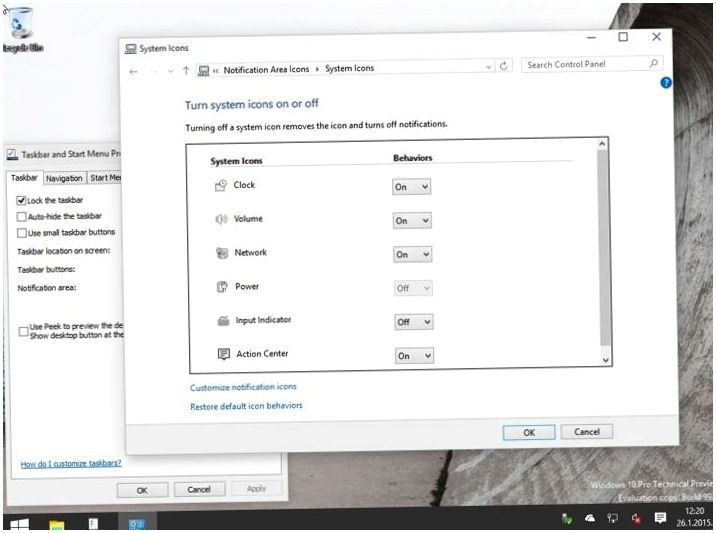
Task: Switch to the Start Menu tab
Action: tap(105, 178)
